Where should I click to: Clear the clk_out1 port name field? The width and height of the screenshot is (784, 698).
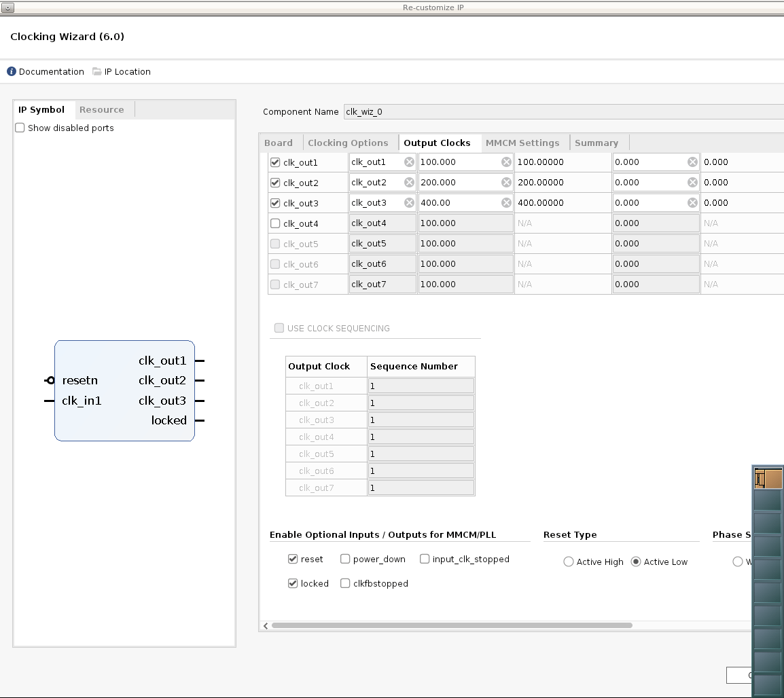(408, 162)
